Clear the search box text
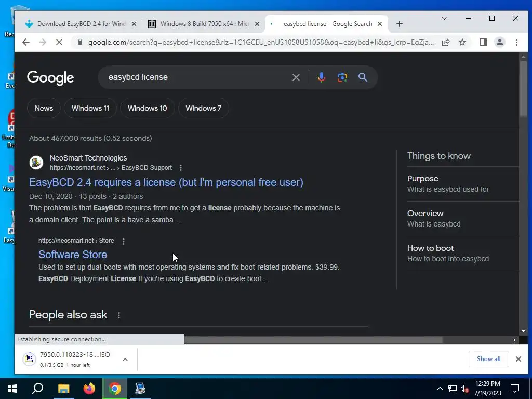The height and width of the screenshot is (399, 532). [x=296, y=77]
